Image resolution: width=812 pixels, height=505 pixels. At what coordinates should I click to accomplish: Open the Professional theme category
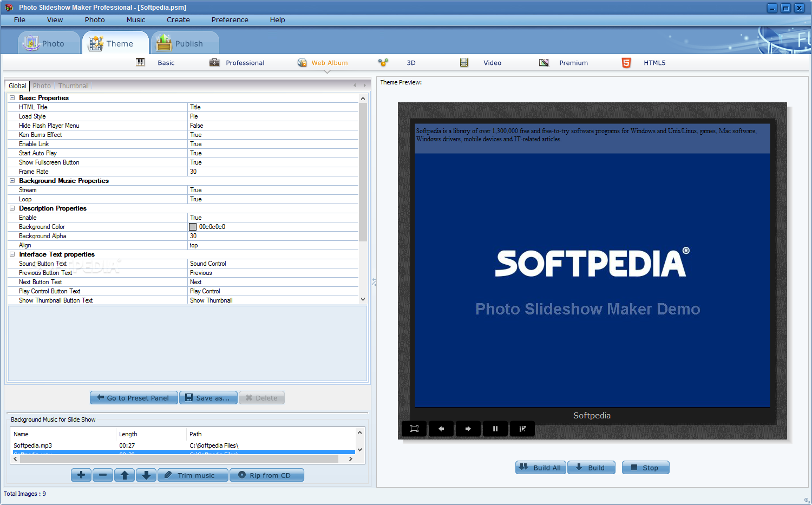click(x=237, y=63)
